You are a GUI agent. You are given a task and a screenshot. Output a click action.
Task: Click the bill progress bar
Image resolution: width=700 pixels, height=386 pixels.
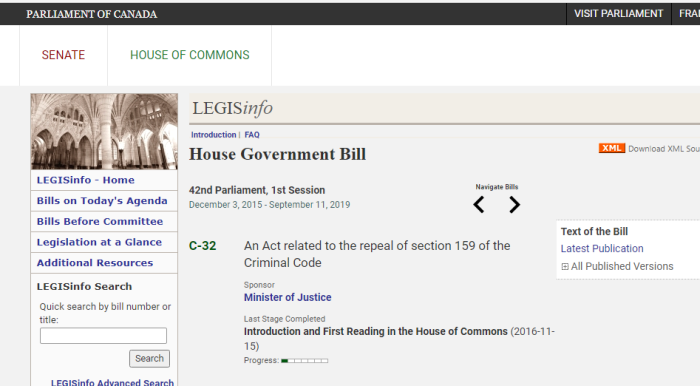pyautogui.click(x=304, y=361)
